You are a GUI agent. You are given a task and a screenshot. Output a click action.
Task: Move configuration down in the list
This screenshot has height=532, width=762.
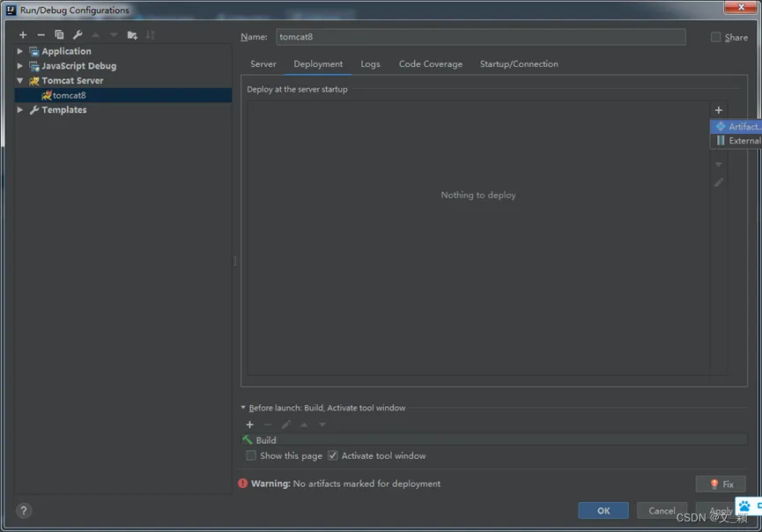[114, 35]
